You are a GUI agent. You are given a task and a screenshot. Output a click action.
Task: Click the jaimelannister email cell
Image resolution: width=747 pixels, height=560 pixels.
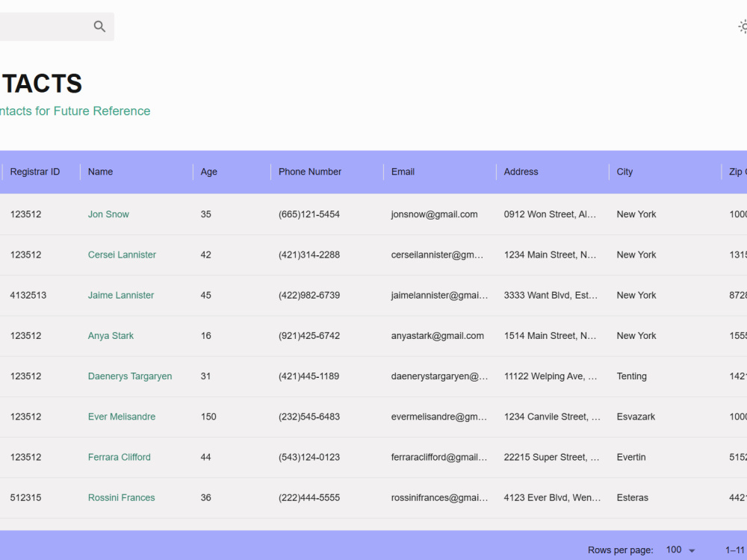tap(440, 295)
